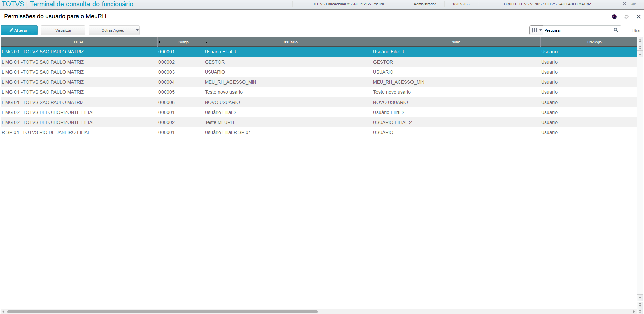Jump to first record with the top scroll arrow

(x=640, y=41)
